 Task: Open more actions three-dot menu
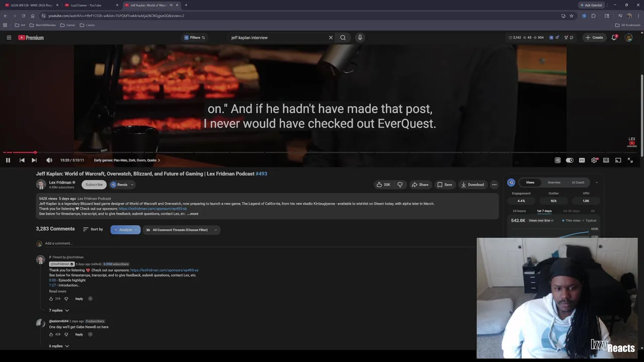[494, 185]
